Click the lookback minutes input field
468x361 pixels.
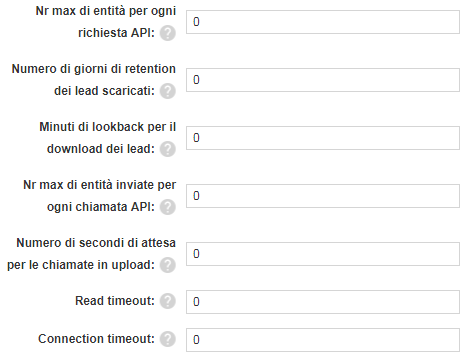pyautogui.click(x=323, y=138)
